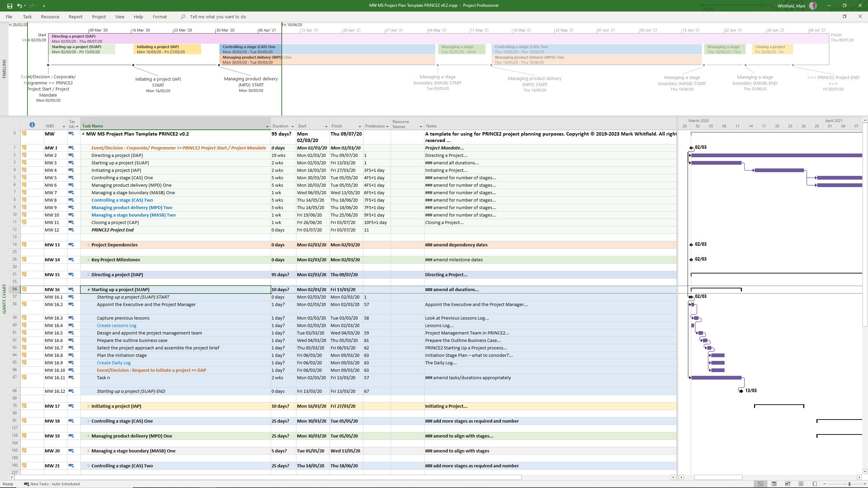
Task: Click the auto-scheduled task mode icon for MW 16
Action: pyautogui.click(x=72, y=290)
